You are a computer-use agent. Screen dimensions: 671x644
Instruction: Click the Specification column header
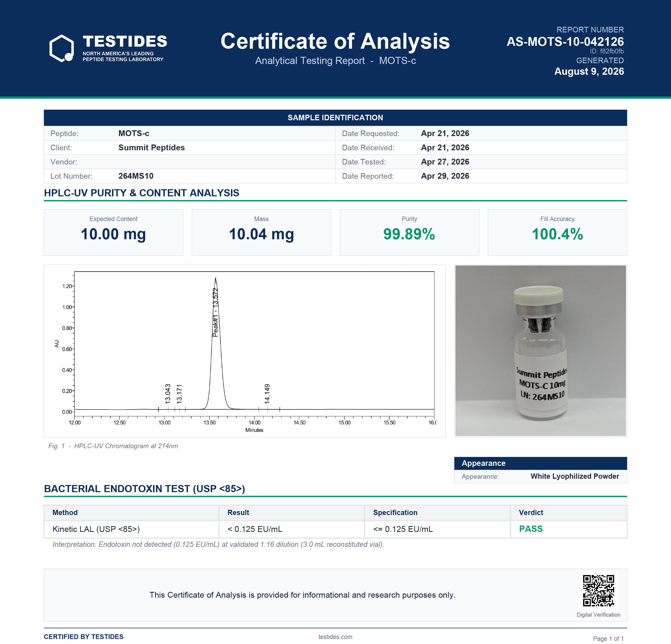395,512
